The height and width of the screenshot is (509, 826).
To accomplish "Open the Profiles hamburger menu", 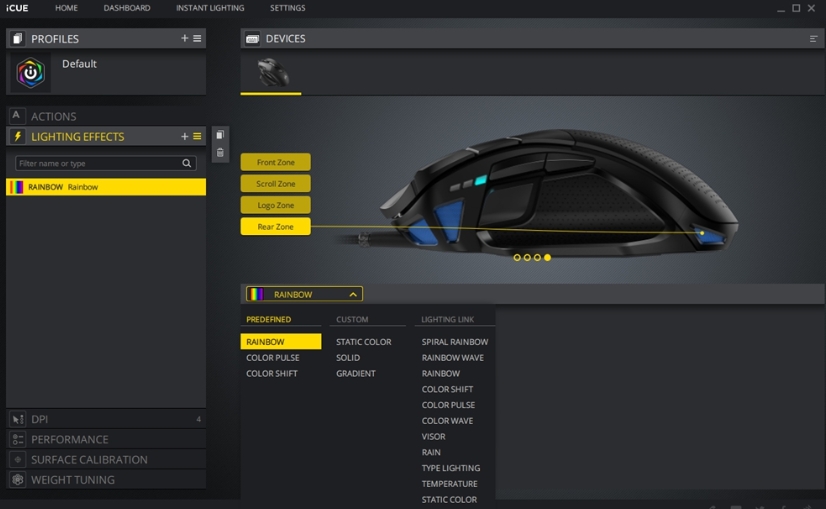I will click(x=197, y=38).
